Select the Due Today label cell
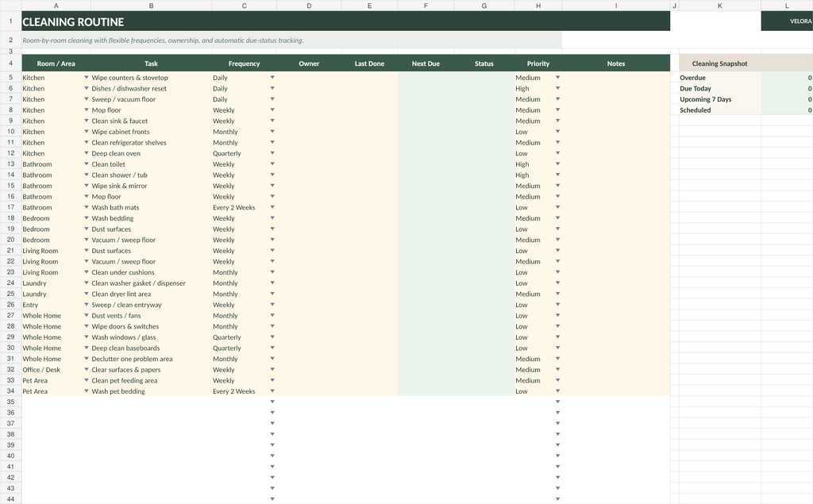 [719, 88]
